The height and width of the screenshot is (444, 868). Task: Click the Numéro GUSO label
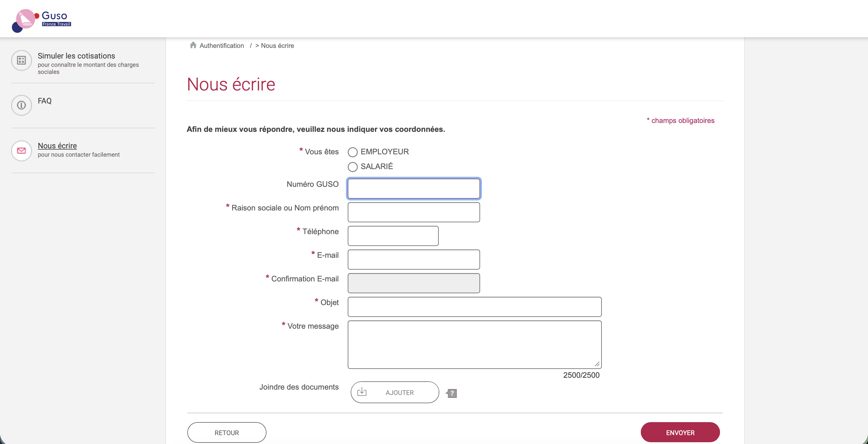pyautogui.click(x=312, y=184)
